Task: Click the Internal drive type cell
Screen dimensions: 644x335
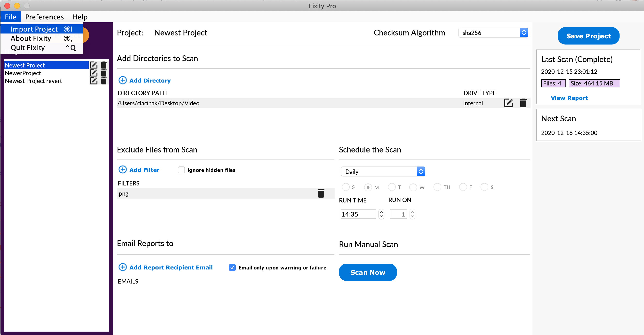Action: tap(473, 103)
